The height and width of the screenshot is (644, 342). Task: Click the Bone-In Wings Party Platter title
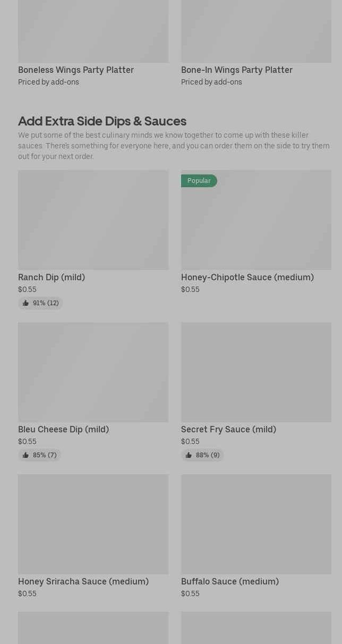pyautogui.click(x=237, y=70)
